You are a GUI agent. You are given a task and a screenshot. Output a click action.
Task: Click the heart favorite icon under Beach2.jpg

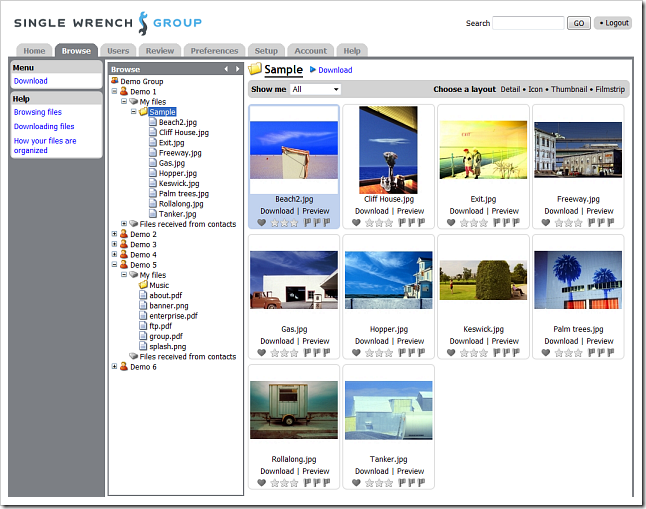click(x=261, y=223)
